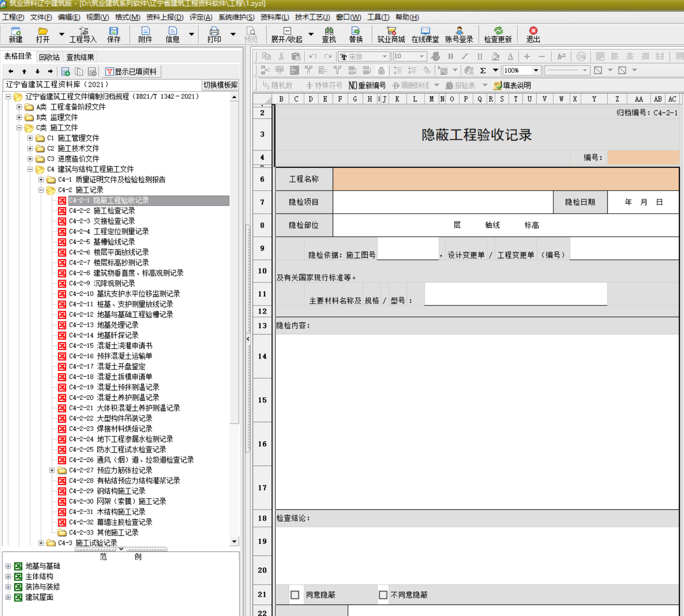
Task: Check the 同意隐蔽 checkbox
Action: 295,595
